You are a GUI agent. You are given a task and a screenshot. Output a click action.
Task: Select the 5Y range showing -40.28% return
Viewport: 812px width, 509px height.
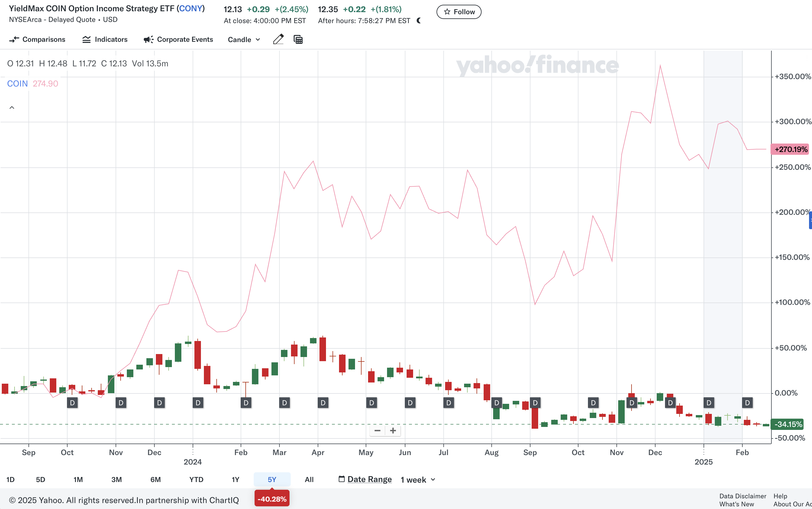coord(272,479)
